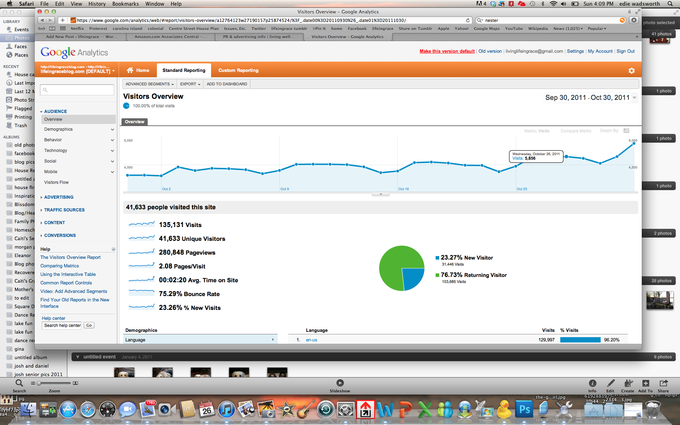Expand the Technology sidebar section
The height and width of the screenshot is (425, 680).
(78, 150)
